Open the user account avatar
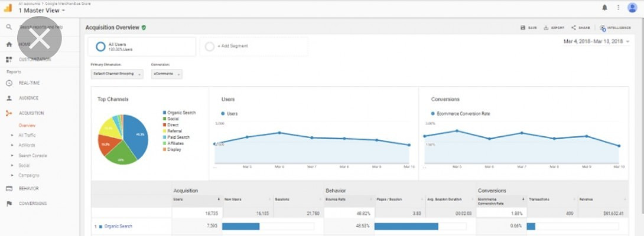The height and width of the screenshot is (236, 644). click(x=632, y=8)
